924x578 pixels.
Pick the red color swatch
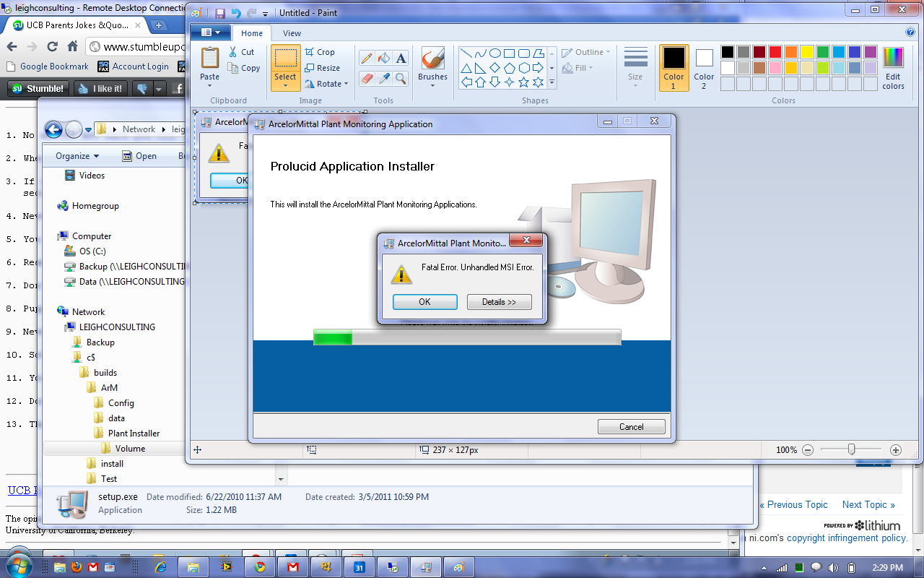[x=775, y=52]
